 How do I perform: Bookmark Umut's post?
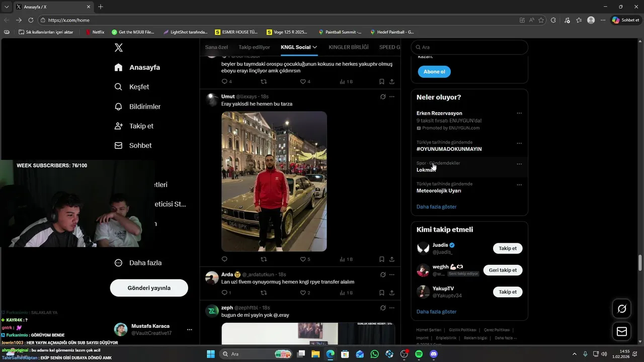[x=382, y=259]
